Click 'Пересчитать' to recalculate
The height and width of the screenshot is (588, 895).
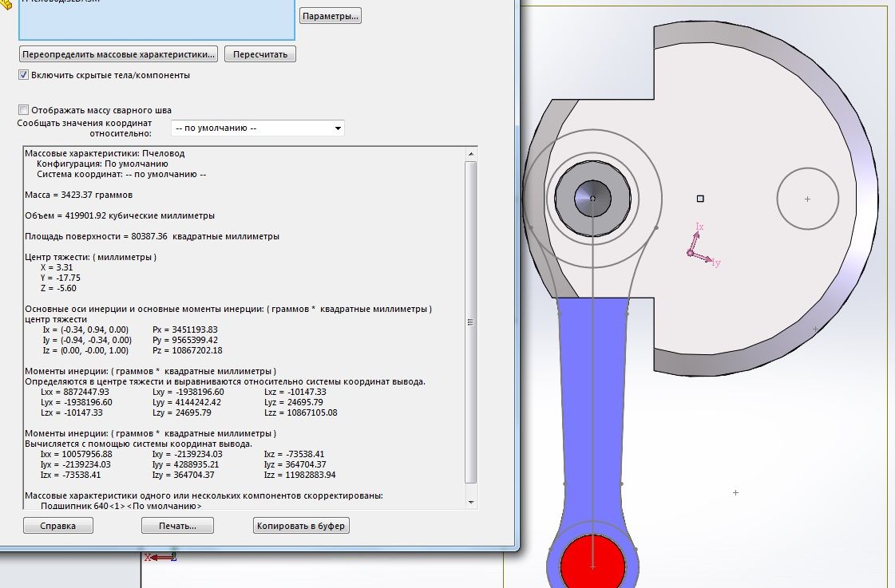point(260,54)
